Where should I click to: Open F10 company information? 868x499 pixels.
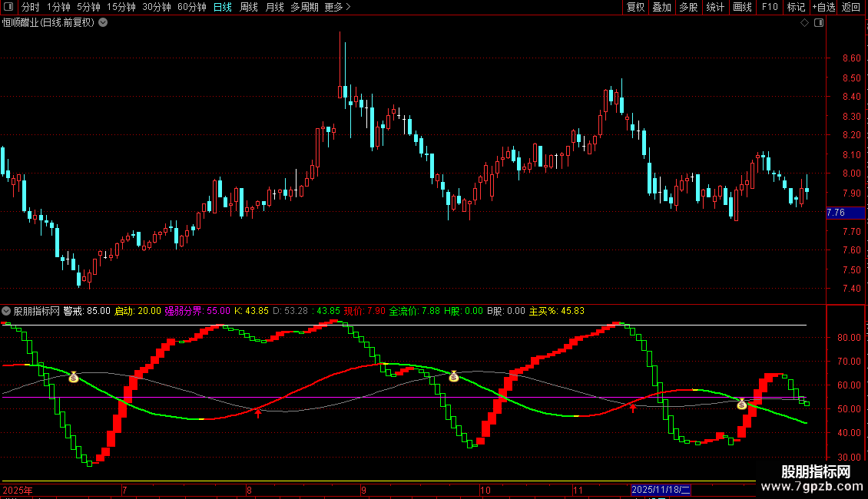click(x=770, y=7)
